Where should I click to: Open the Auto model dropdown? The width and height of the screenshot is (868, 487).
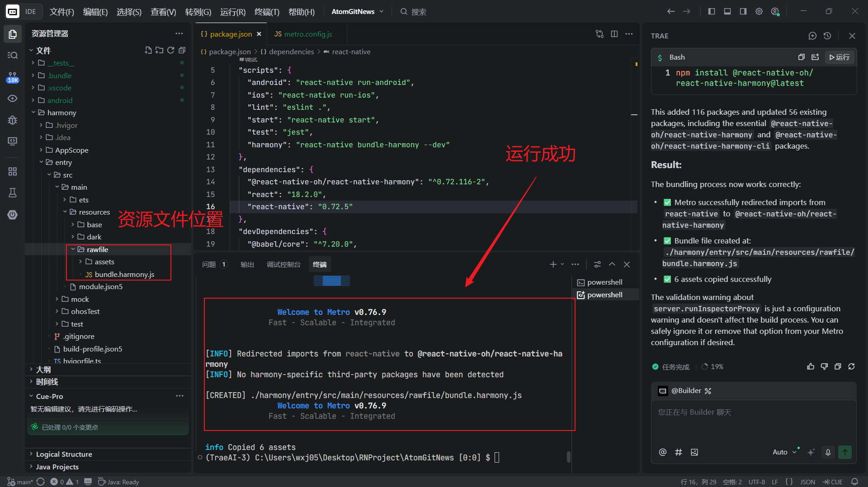pyautogui.click(x=784, y=452)
